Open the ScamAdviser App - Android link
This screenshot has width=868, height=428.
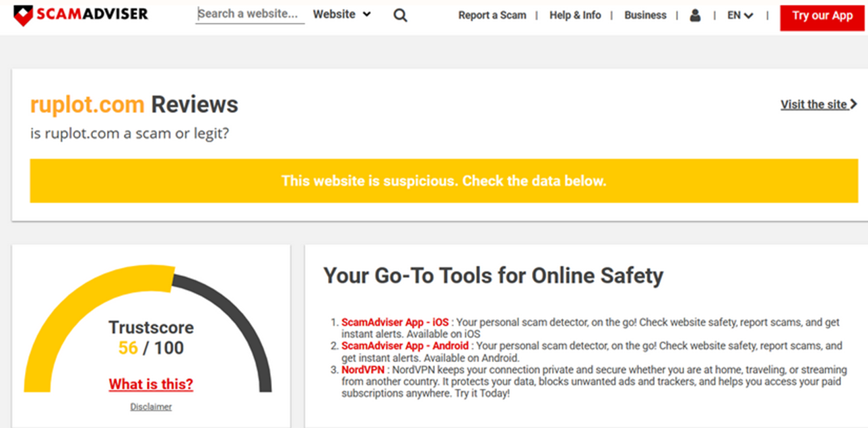tap(405, 346)
